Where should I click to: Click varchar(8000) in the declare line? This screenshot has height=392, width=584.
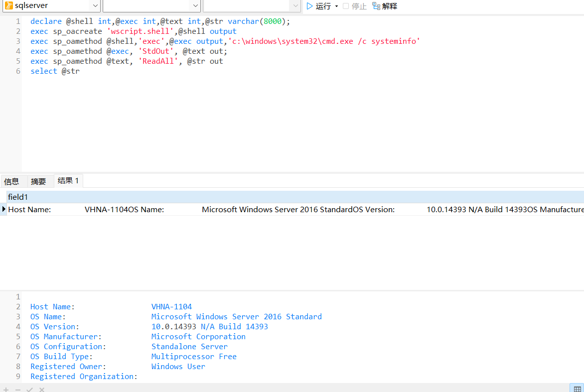pyautogui.click(x=257, y=21)
